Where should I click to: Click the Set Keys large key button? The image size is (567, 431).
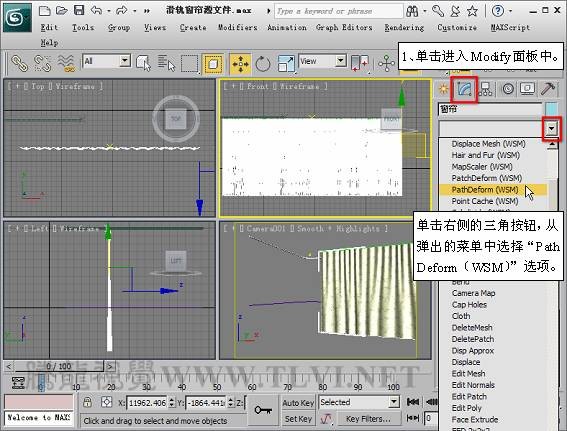pos(263,410)
